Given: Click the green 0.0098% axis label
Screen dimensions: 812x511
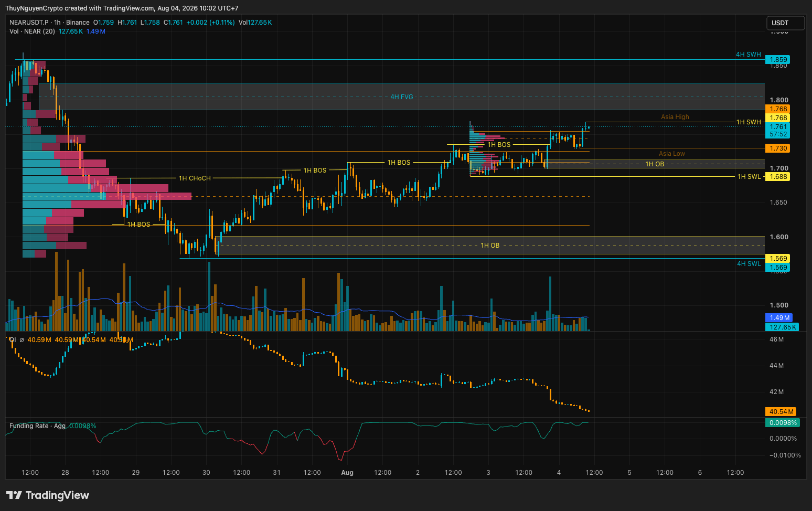Looking at the screenshot, I should [783, 423].
